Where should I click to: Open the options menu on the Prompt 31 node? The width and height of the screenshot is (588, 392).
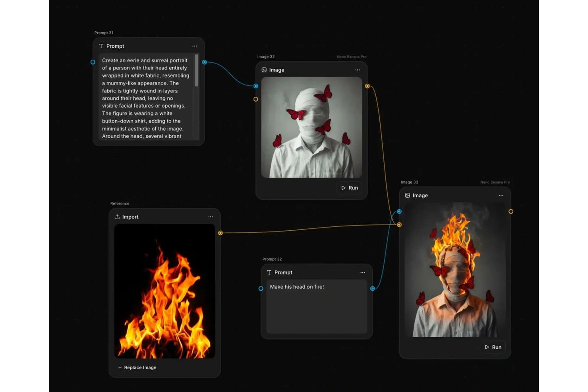(195, 46)
